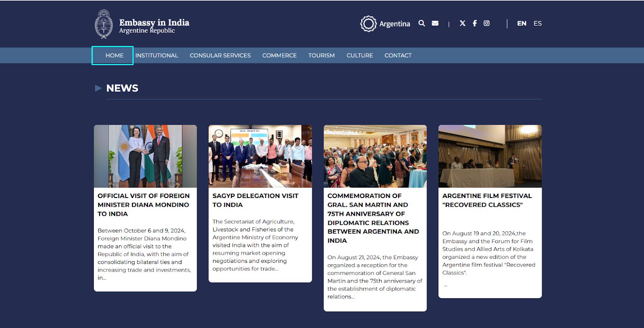The width and height of the screenshot is (644, 328).
Task: Click the Embassy coat of arms emblem
Action: pyautogui.click(x=104, y=24)
